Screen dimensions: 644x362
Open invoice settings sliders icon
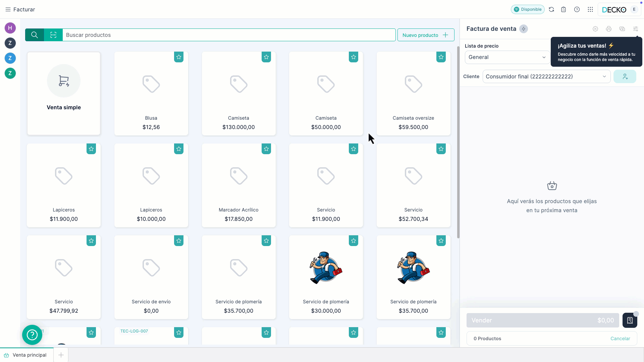tap(636, 29)
